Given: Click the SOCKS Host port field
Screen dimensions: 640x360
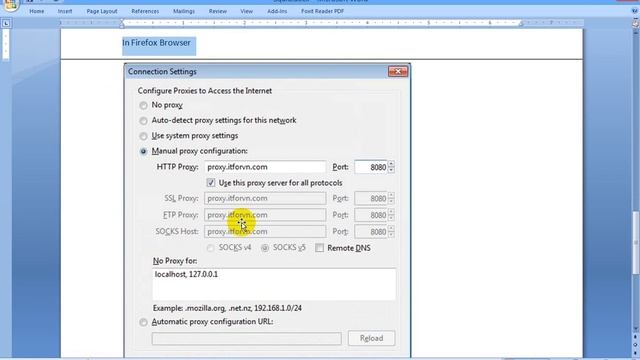Looking at the screenshot, I should tap(371, 231).
